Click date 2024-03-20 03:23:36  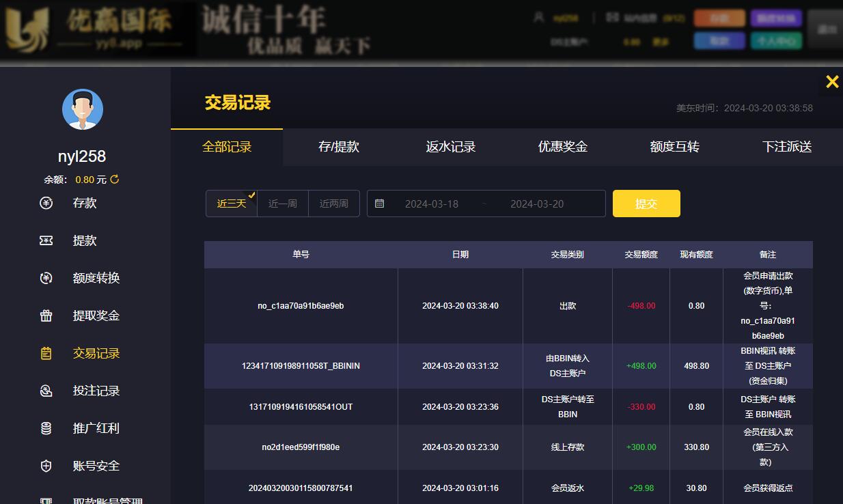[x=460, y=407]
